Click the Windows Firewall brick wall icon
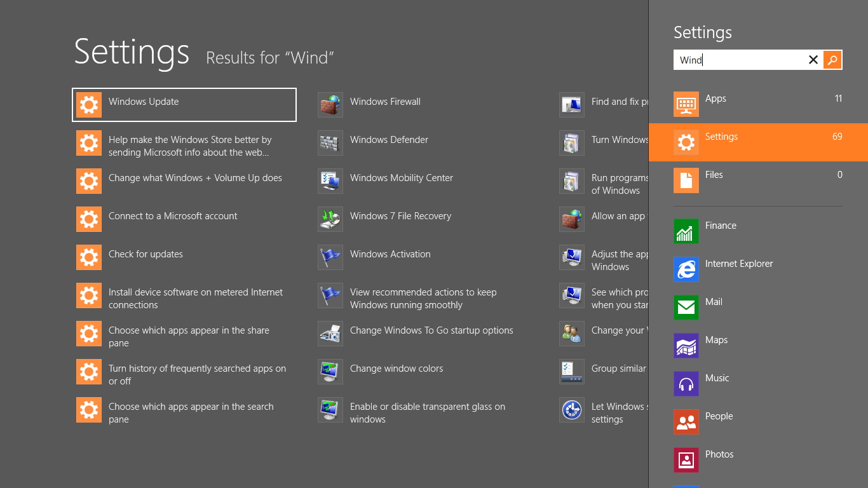The width and height of the screenshot is (868, 488). click(x=330, y=105)
